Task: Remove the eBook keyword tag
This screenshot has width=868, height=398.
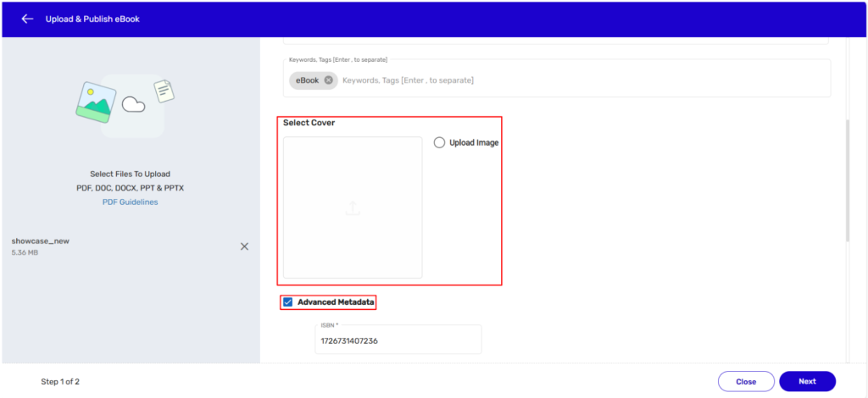Action: click(x=328, y=80)
